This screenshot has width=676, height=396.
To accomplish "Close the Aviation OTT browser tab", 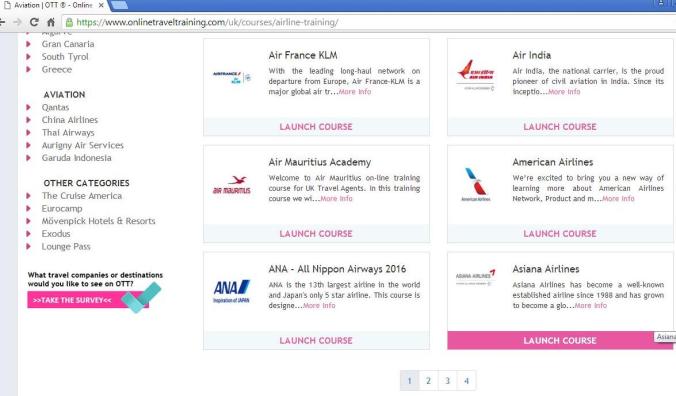I will pyautogui.click(x=101, y=5).
